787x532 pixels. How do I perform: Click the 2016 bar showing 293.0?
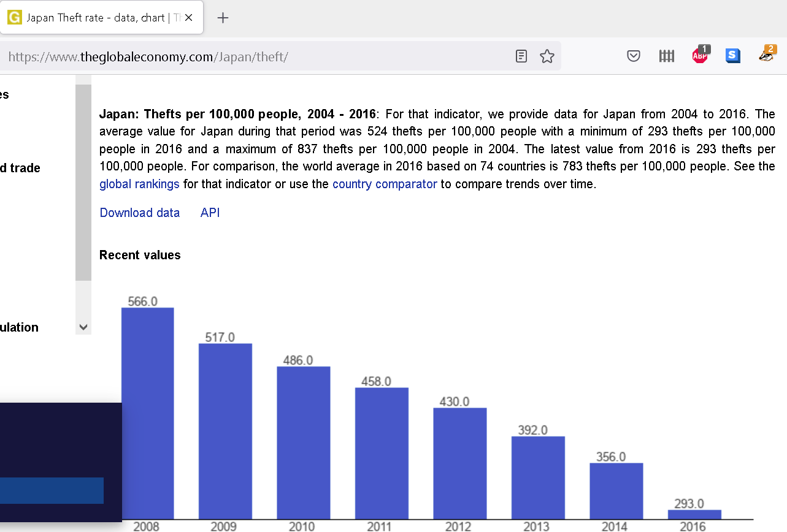tap(694, 514)
